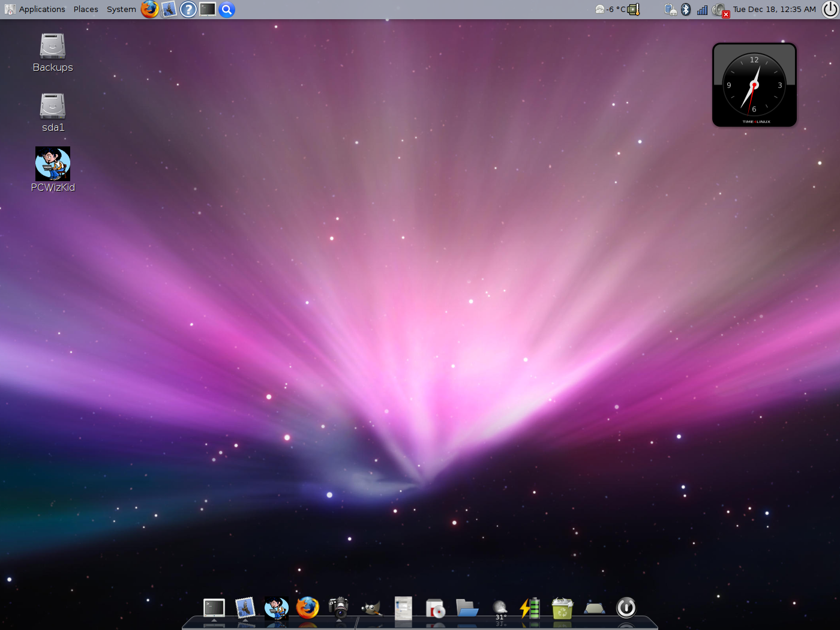
Task: Open the Bluetooth tray icon
Action: (686, 9)
